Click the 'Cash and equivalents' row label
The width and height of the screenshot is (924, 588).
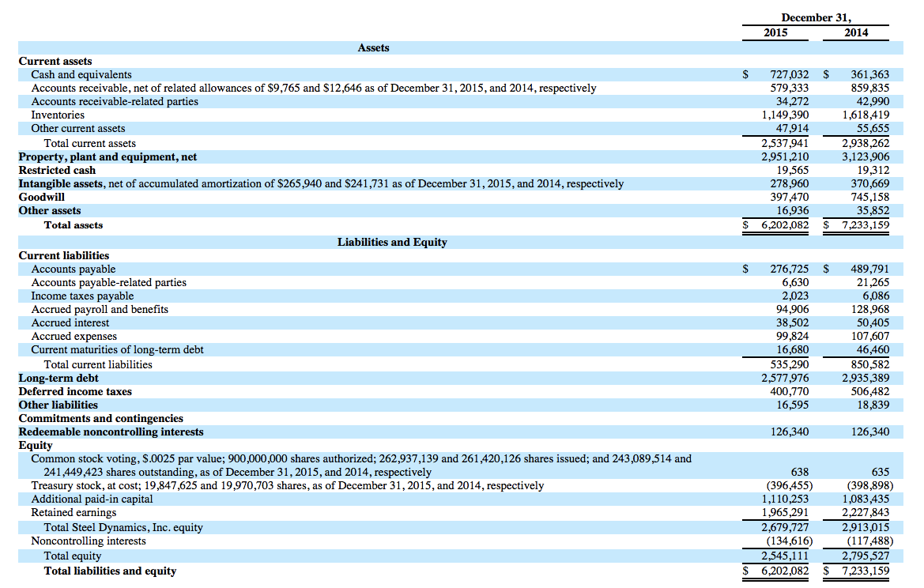pos(81,75)
